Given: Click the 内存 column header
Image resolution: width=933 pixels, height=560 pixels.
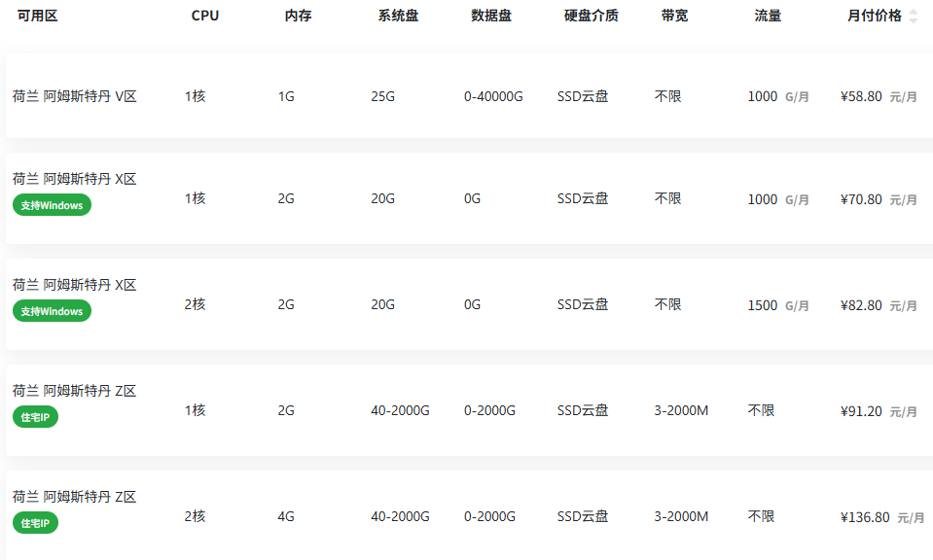Looking at the screenshot, I should pyautogui.click(x=298, y=17).
